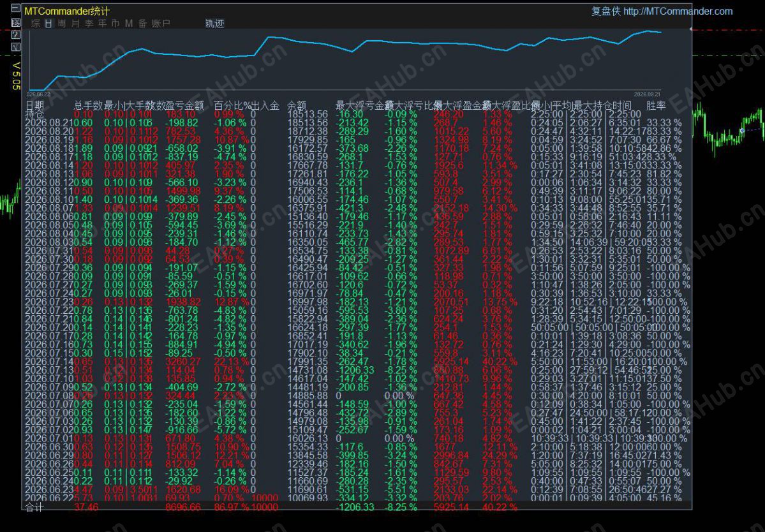
Task: Click the 日期 column header
Action: pyautogui.click(x=34, y=106)
